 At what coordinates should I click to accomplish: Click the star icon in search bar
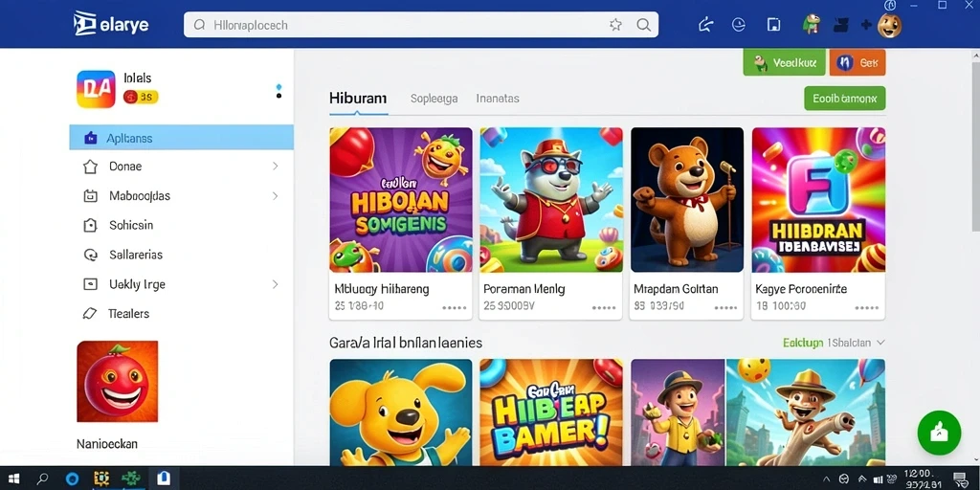[x=615, y=24]
